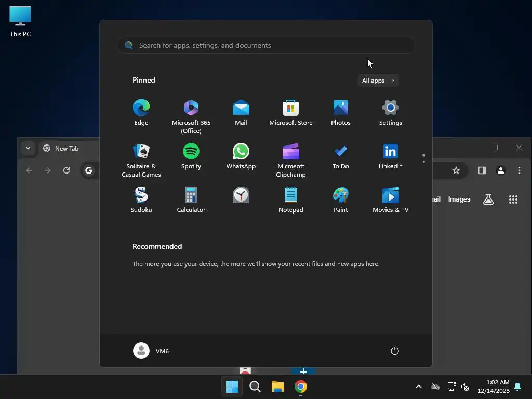The image size is (532, 399).
Task: Open the Chrome profile avatar
Action: [501, 170]
